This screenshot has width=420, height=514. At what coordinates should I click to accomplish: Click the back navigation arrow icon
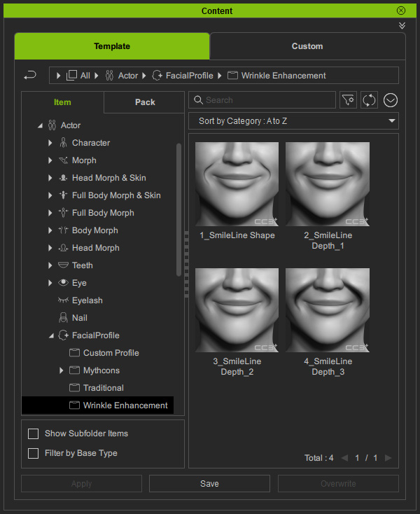(x=29, y=75)
